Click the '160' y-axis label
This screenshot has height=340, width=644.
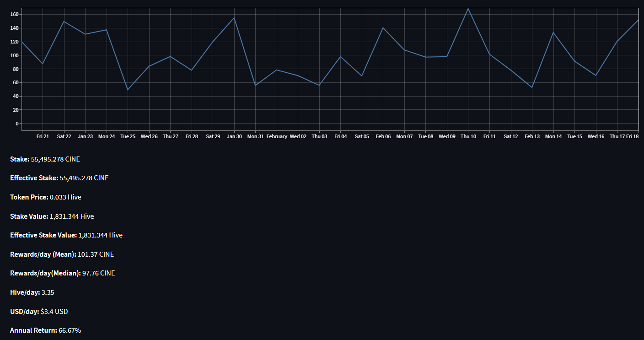tap(14, 15)
